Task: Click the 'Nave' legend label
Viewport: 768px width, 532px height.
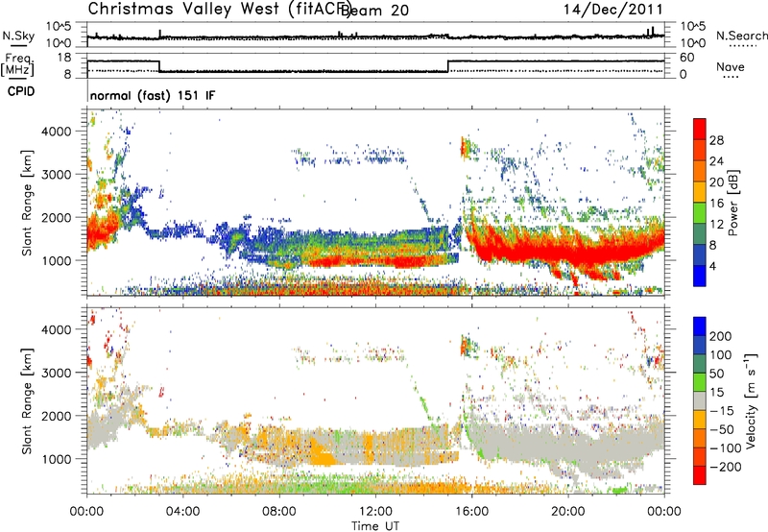Action: 731,66
